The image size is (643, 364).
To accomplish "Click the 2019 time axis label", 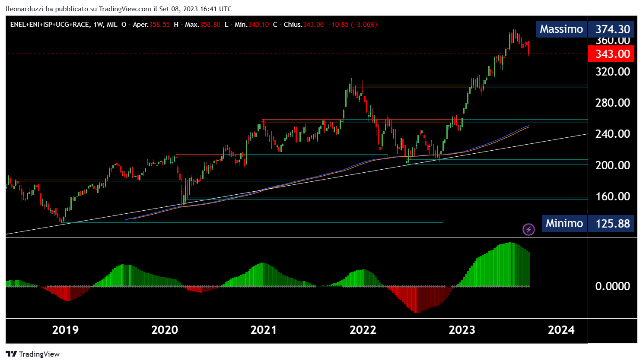I will [x=65, y=330].
